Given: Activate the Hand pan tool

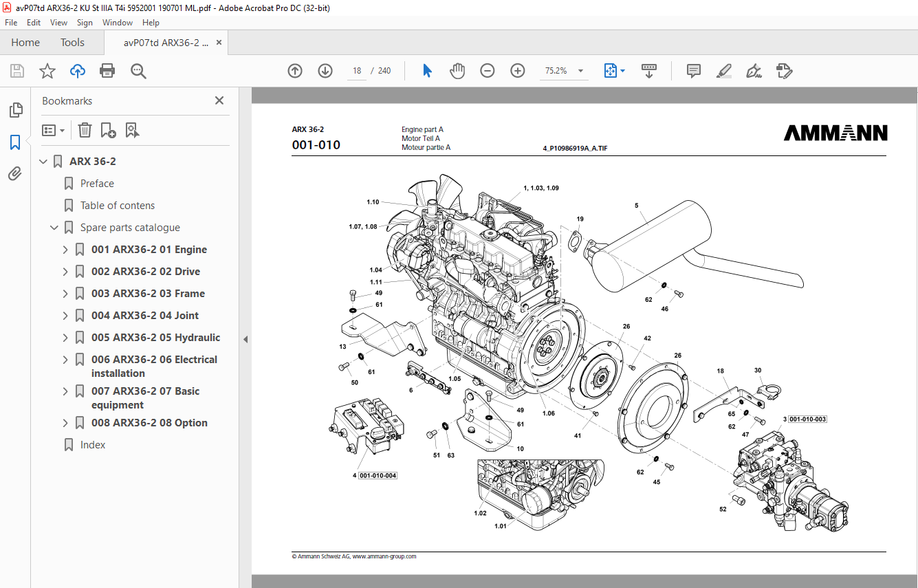Looking at the screenshot, I should 457,71.
